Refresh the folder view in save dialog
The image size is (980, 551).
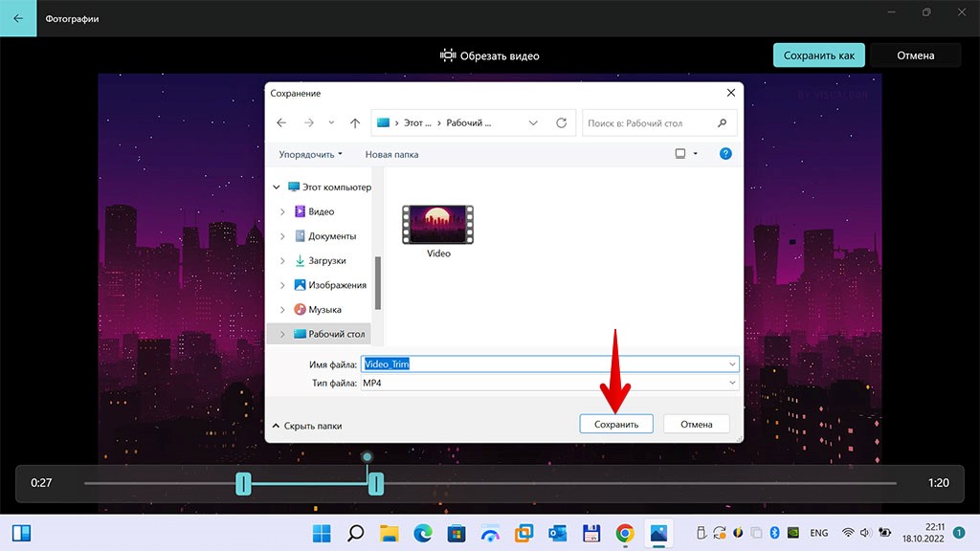click(561, 123)
